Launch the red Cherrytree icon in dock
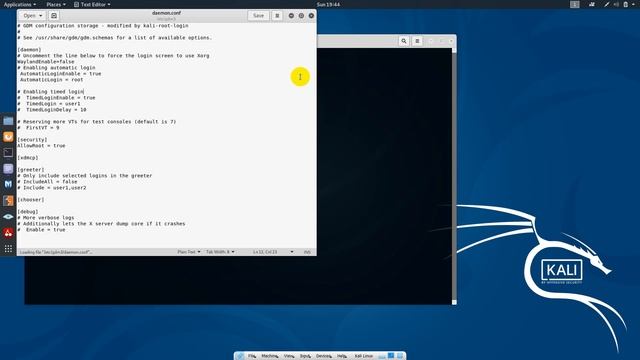640x360 pixels. point(8,233)
